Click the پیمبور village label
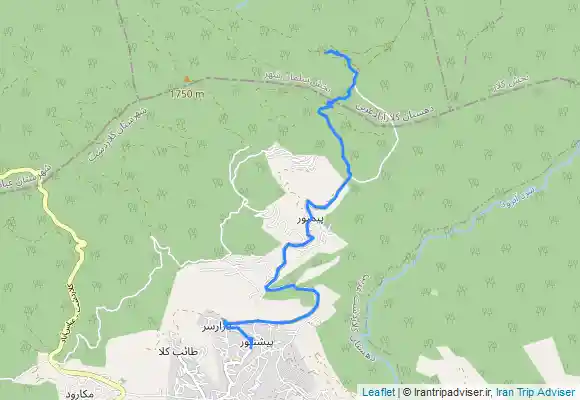580x400 pixels. (310, 219)
